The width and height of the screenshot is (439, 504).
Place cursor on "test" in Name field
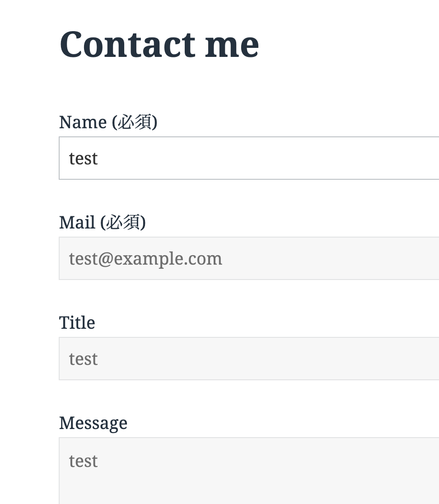[x=84, y=159]
